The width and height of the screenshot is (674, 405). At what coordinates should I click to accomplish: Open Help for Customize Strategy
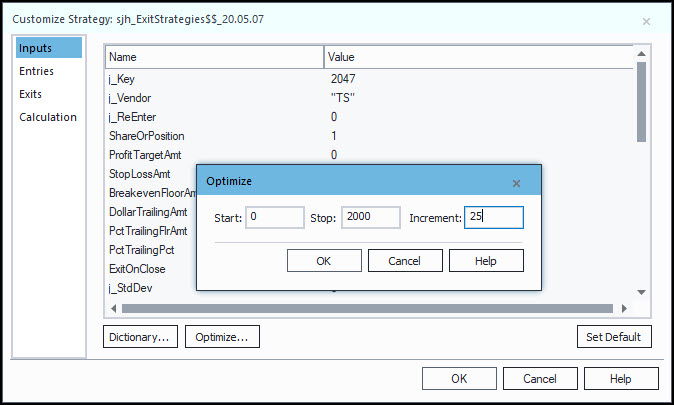point(621,378)
